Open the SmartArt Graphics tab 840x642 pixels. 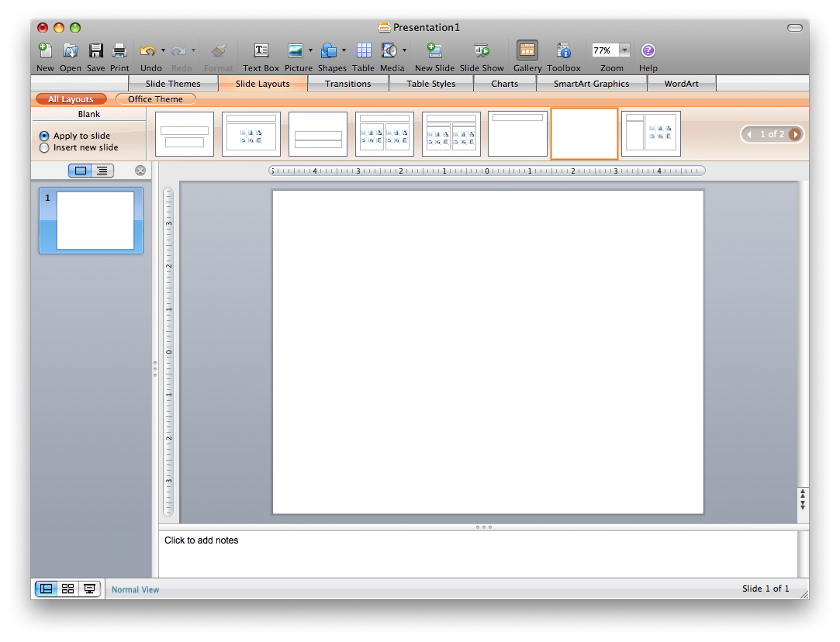pos(591,84)
